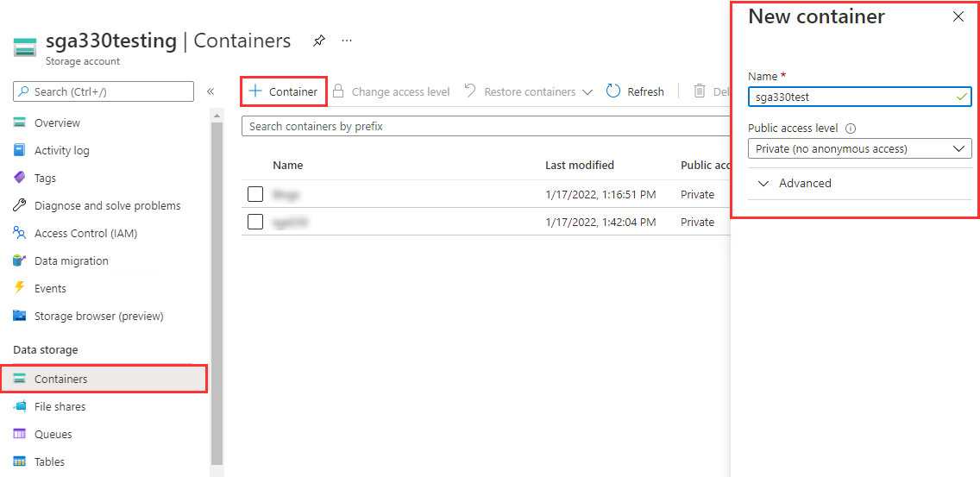Click the 1/17/2022, 1:16:51 PM cell
Viewport: 980px width, 477px height.
(x=600, y=194)
